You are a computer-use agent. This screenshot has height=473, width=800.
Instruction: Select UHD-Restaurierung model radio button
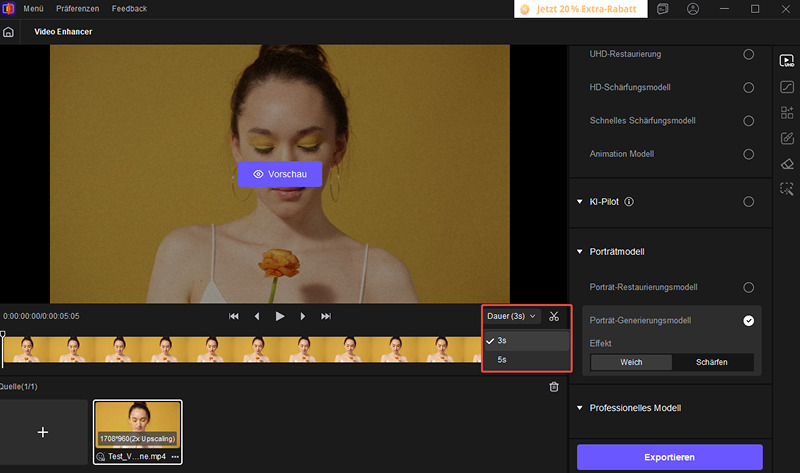click(749, 54)
